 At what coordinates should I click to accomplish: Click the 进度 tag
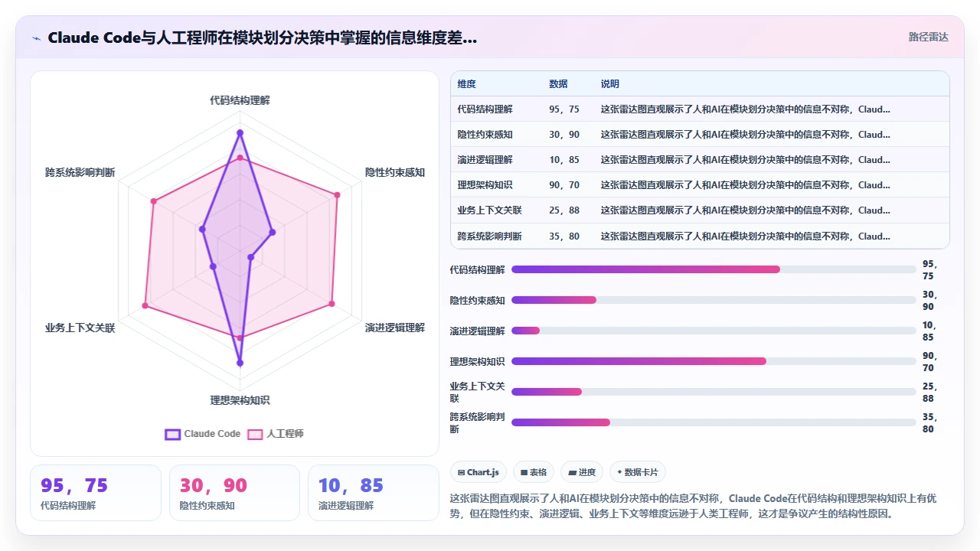582,472
